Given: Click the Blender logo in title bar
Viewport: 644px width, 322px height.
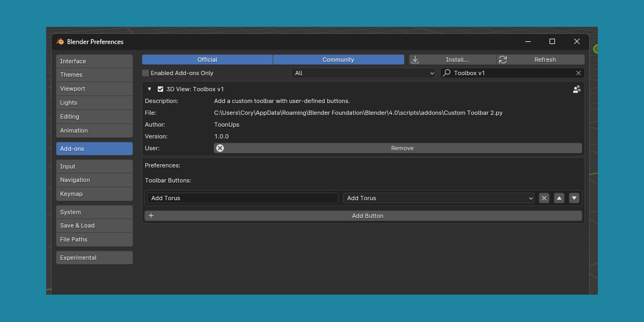Looking at the screenshot, I should [x=60, y=42].
